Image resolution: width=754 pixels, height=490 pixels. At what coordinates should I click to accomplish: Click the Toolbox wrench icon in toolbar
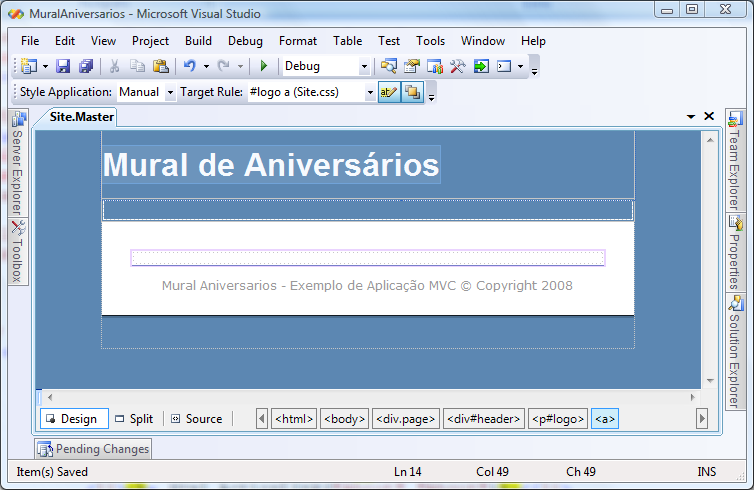(457, 66)
